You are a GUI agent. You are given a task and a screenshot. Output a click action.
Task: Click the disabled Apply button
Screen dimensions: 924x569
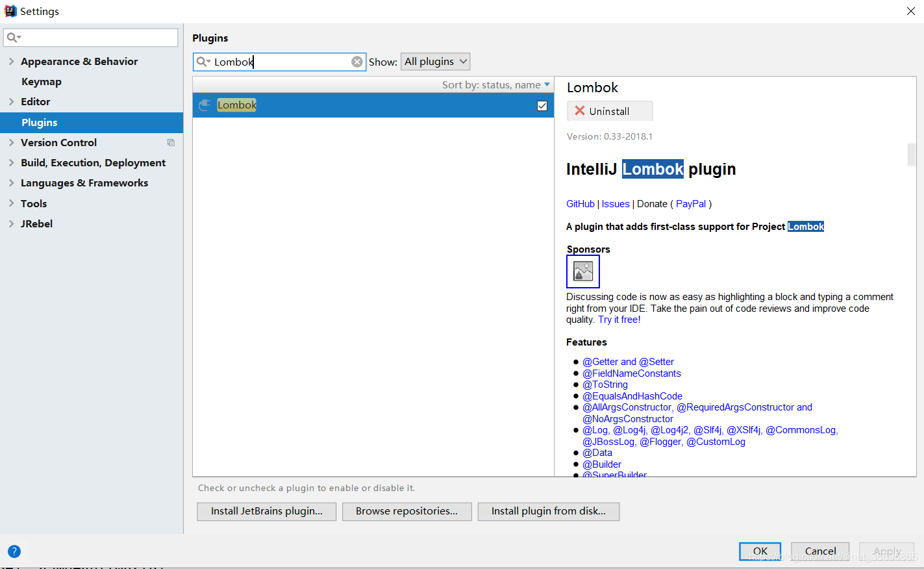point(887,551)
